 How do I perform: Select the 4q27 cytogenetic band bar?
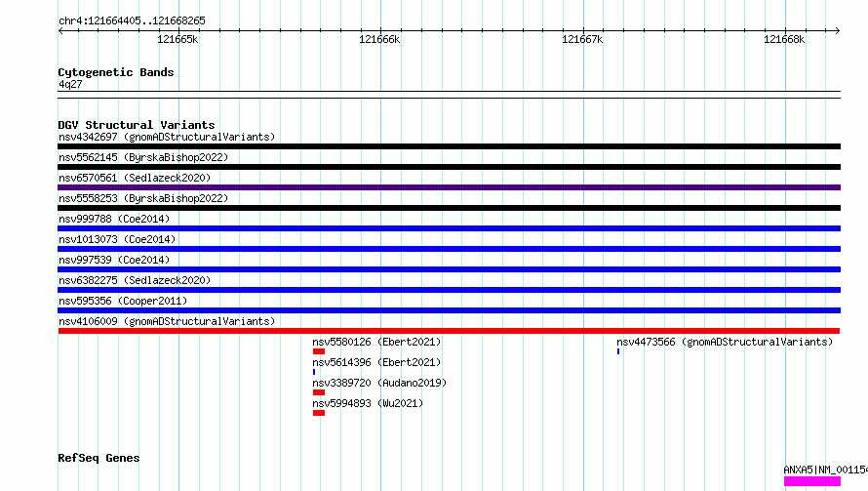(449, 95)
